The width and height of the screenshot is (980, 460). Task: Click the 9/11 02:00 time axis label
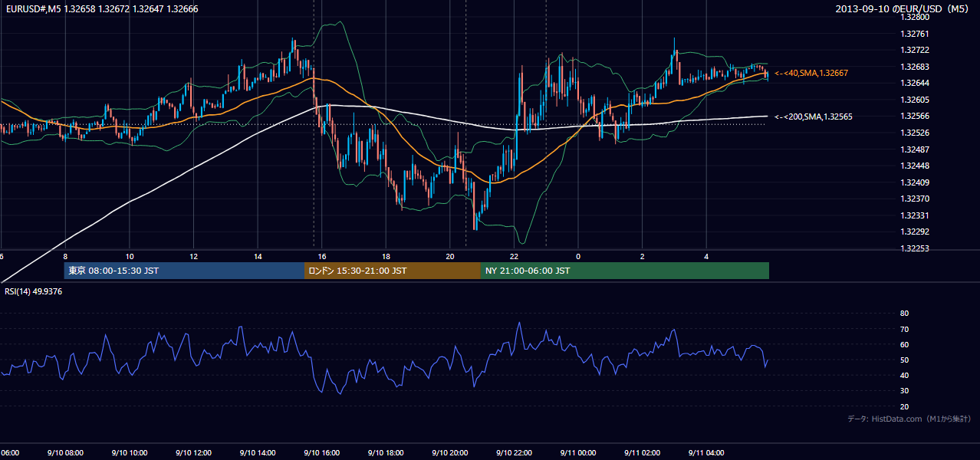643,452
